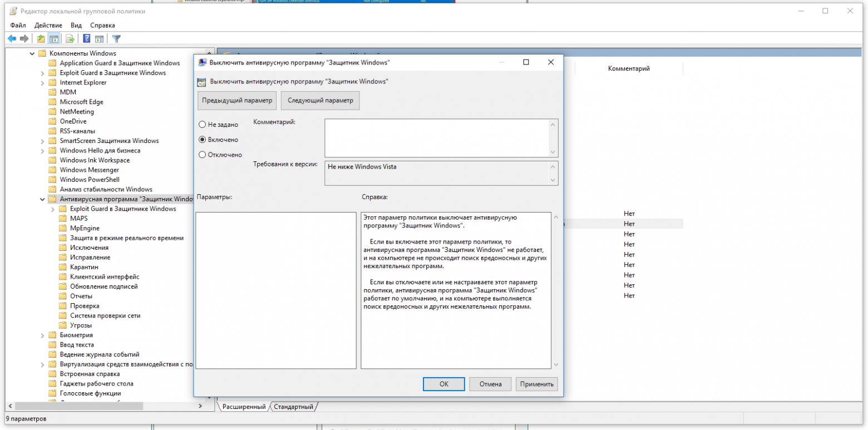
Task: Expand the Internet Explorer tree node
Action: pos(43,83)
